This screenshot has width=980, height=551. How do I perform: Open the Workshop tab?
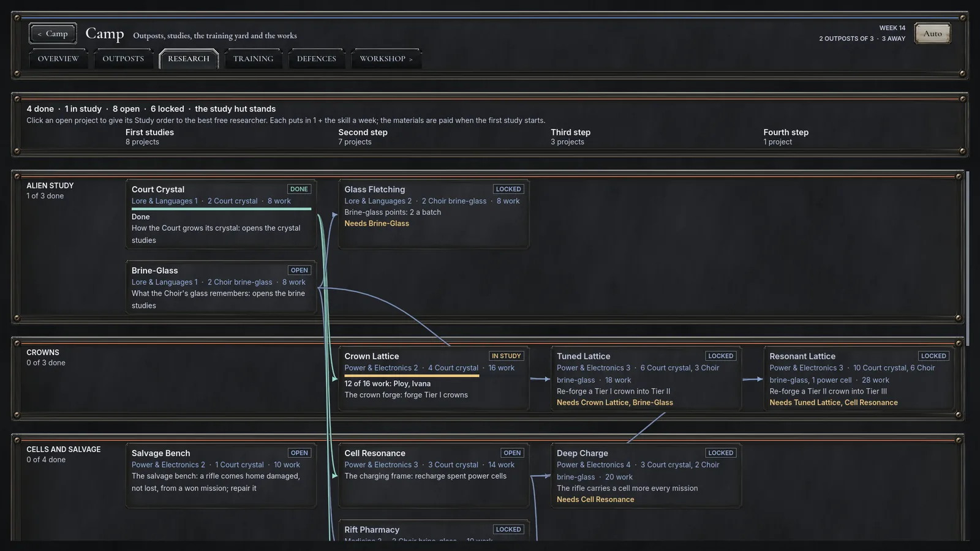coord(386,59)
